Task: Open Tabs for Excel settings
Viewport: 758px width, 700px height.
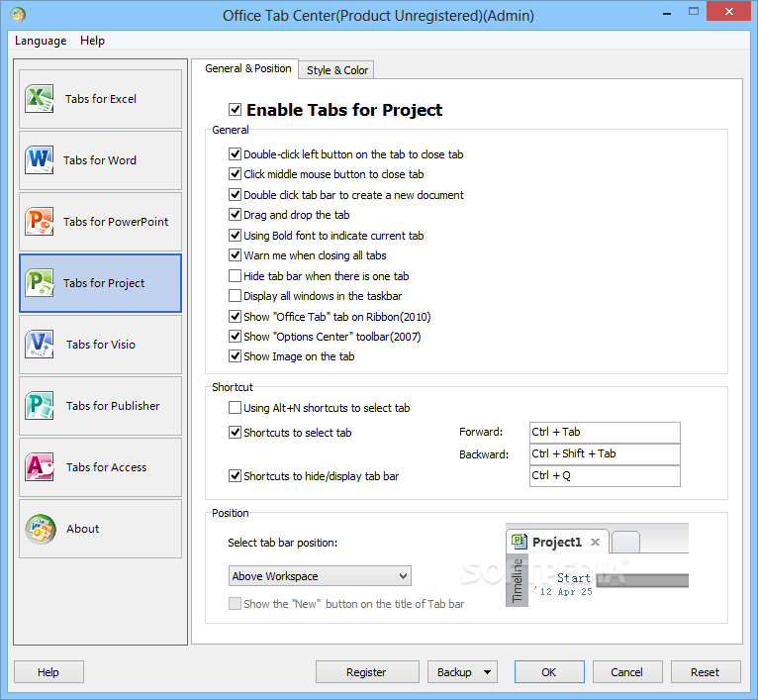Action: click(x=101, y=99)
